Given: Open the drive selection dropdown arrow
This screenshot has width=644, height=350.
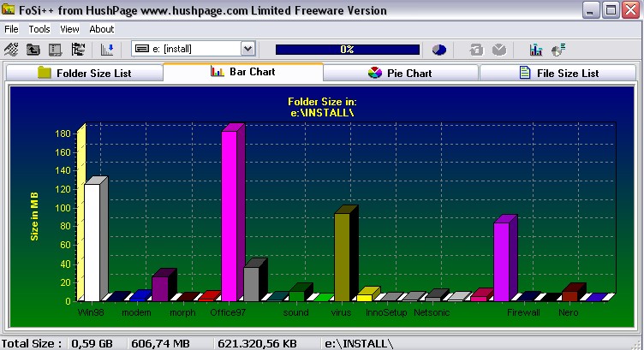Looking at the screenshot, I should point(247,49).
